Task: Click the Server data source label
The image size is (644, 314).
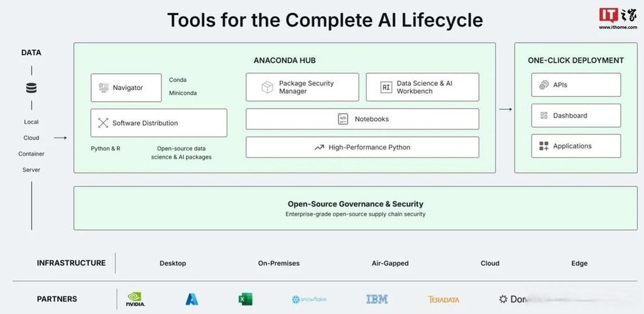Action: point(31,170)
